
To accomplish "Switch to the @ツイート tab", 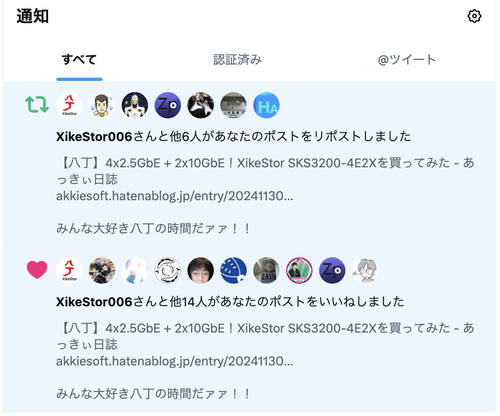I will point(407,60).
